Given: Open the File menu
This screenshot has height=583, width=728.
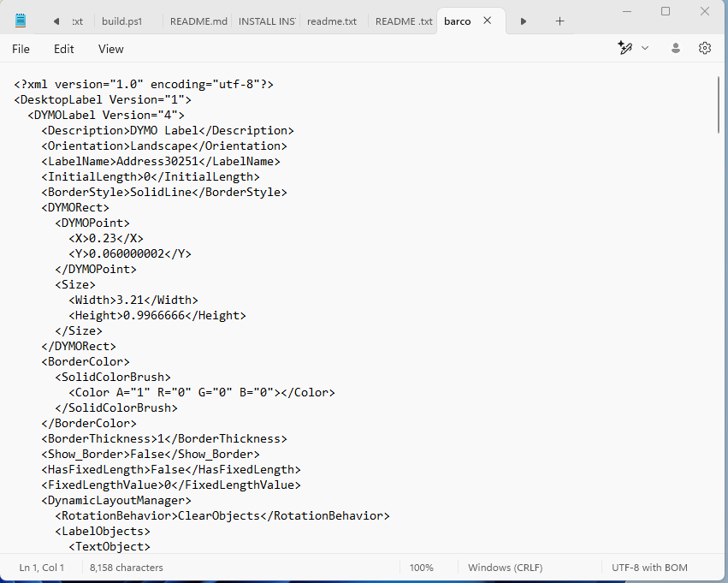Looking at the screenshot, I should click(21, 49).
